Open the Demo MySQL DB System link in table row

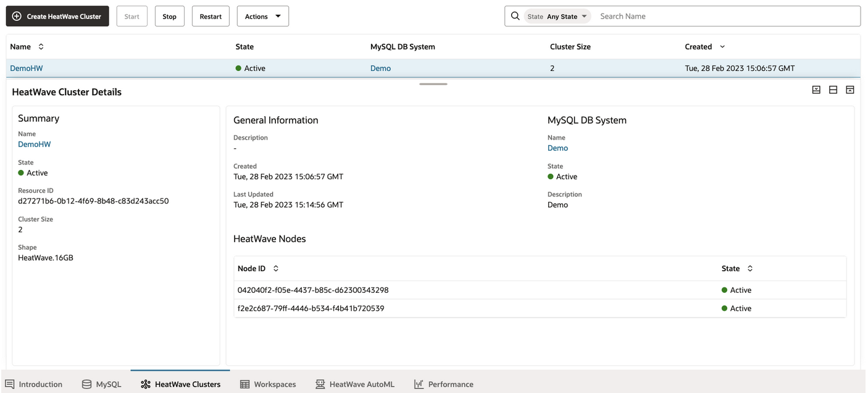[x=380, y=69]
